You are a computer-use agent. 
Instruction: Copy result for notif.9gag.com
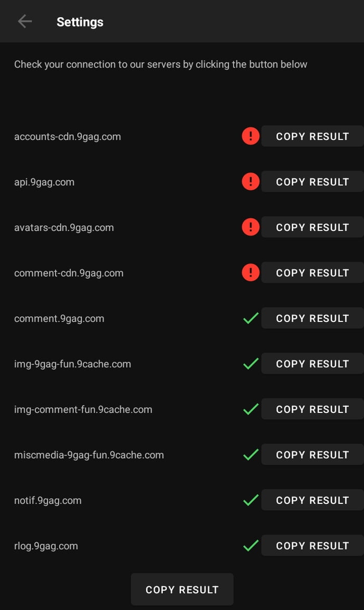tap(312, 500)
